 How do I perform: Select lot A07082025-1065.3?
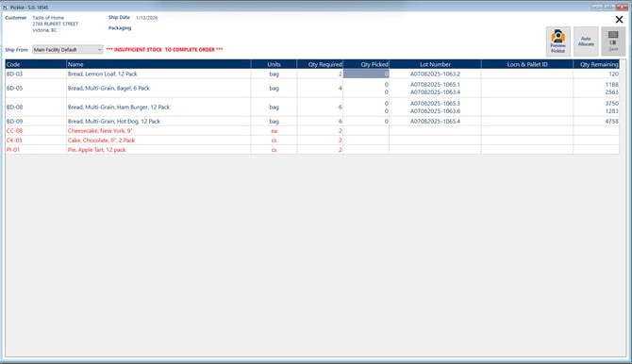(x=435, y=103)
